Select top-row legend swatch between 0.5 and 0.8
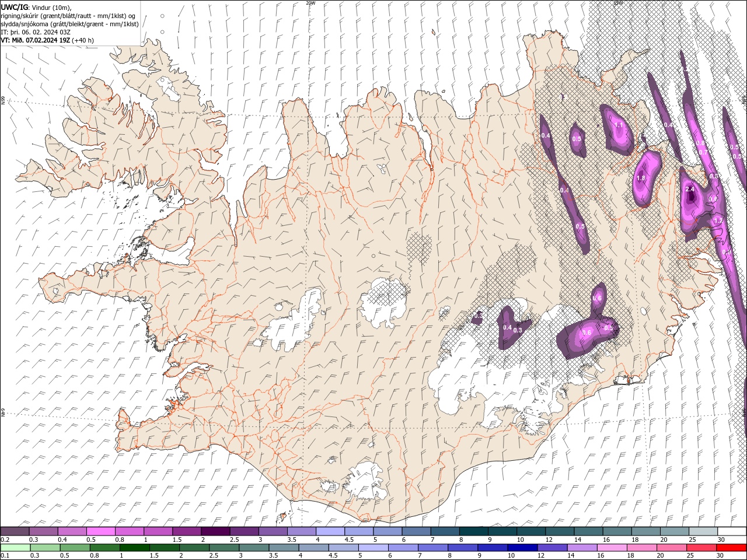Screen dimensions: 747x560 pyautogui.click(x=100, y=531)
